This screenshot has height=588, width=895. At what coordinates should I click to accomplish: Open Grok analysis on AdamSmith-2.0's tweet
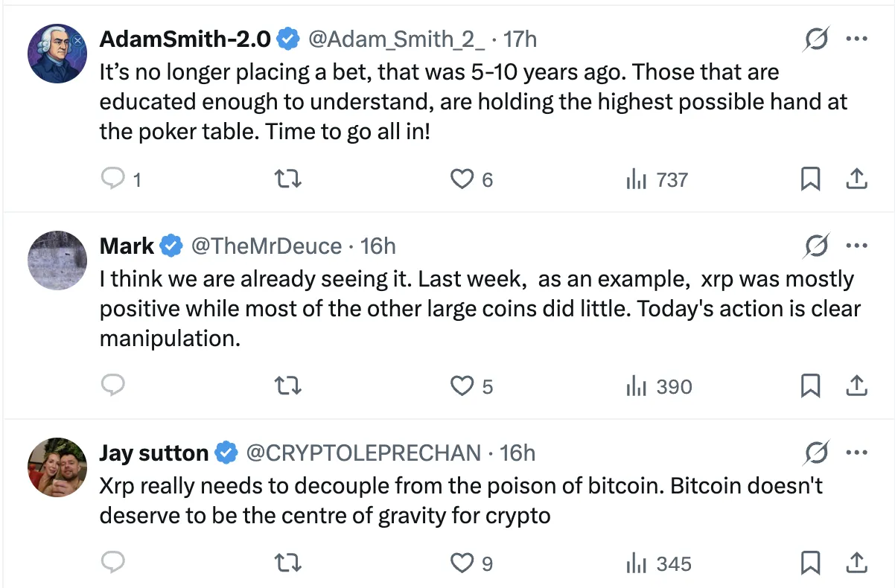tap(816, 39)
